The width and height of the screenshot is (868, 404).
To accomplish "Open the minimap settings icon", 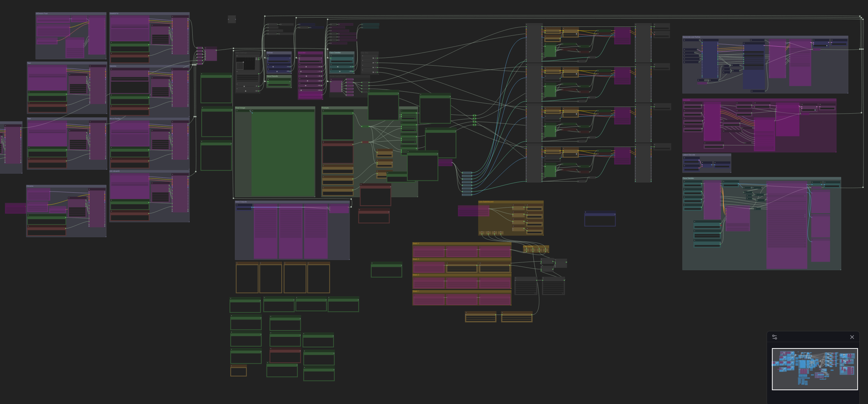I will click(x=774, y=337).
